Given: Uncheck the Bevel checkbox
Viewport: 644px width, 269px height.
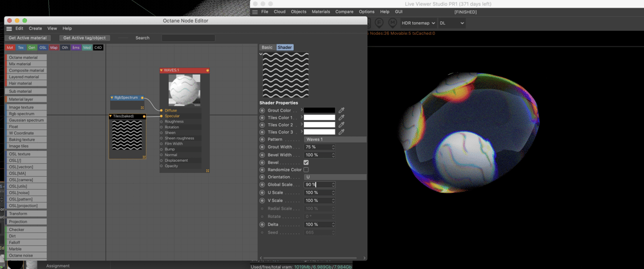Looking at the screenshot, I should click(306, 163).
